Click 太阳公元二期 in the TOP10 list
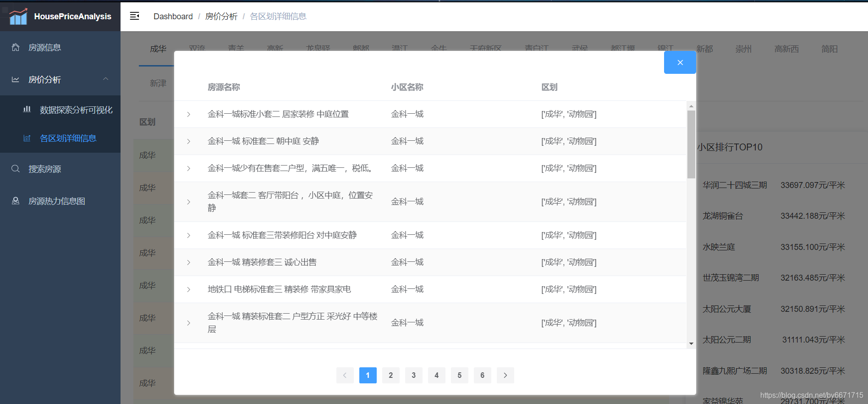The width and height of the screenshot is (868, 404). click(727, 340)
